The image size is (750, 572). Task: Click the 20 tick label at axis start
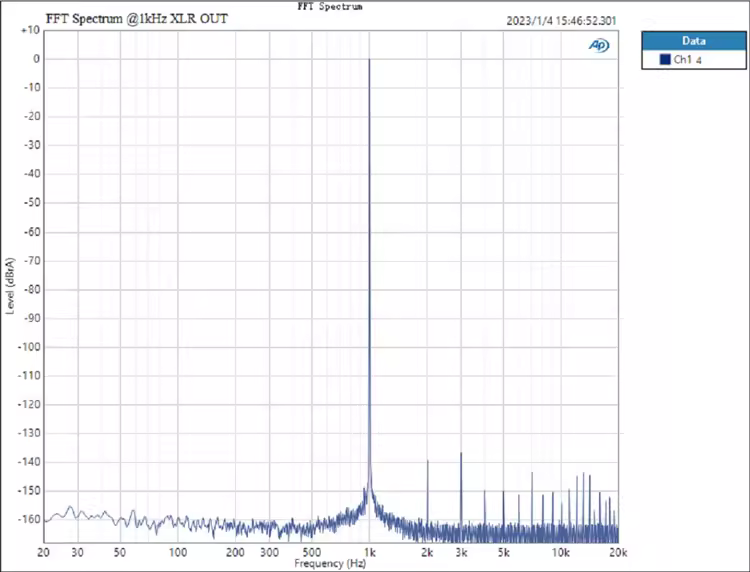pyautogui.click(x=44, y=552)
